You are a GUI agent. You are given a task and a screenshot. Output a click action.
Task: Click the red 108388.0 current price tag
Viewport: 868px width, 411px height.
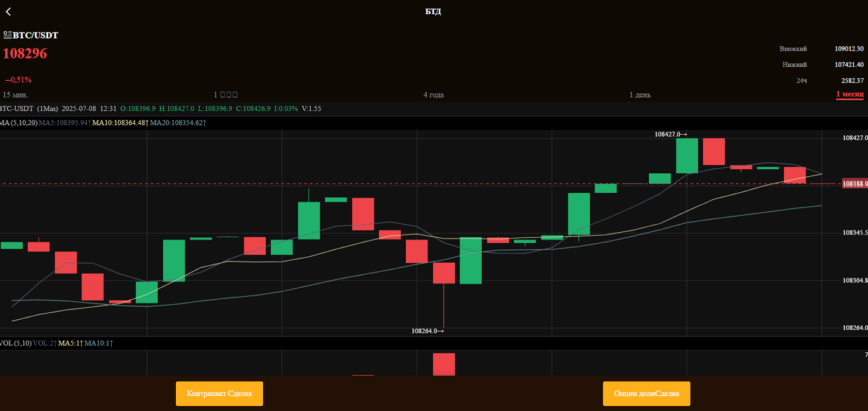[x=854, y=184]
